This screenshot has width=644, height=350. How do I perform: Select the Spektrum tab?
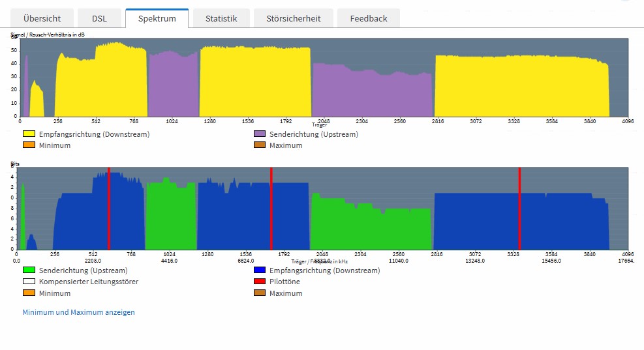click(157, 18)
